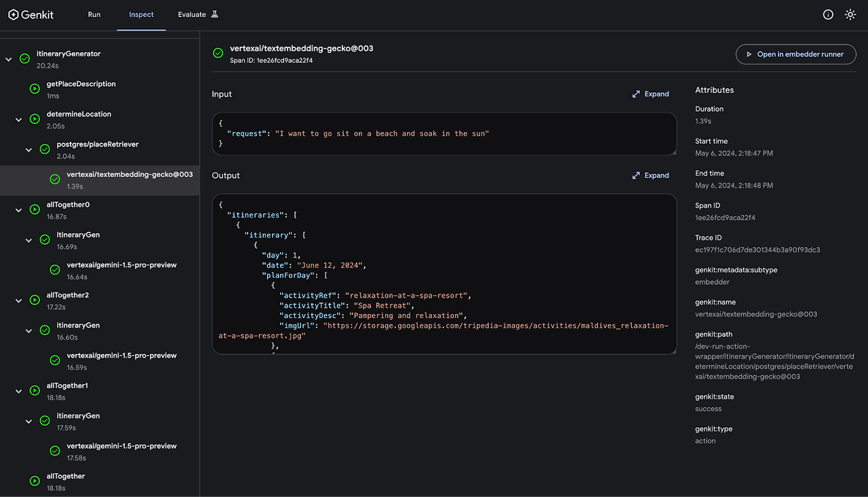The height and width of the screenshot is (497, 868).
Task: Click the postgres/placeRetriever check status icon
Action: click(45, 149)
